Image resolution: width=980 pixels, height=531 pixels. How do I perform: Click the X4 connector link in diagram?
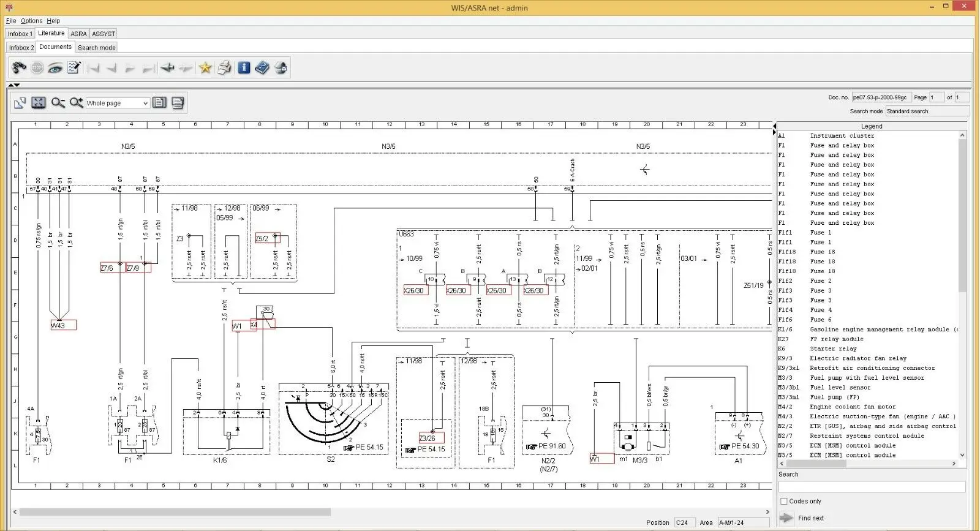tap(262, 324)
